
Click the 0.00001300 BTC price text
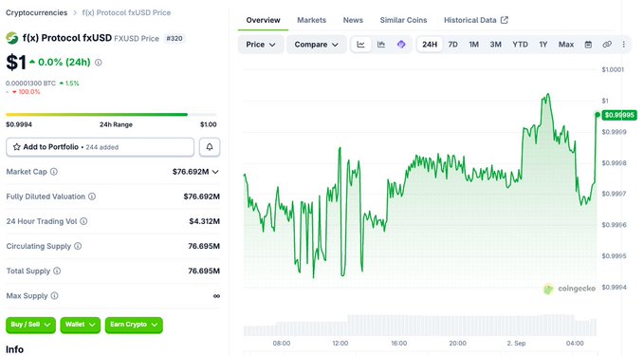[30, 83]
